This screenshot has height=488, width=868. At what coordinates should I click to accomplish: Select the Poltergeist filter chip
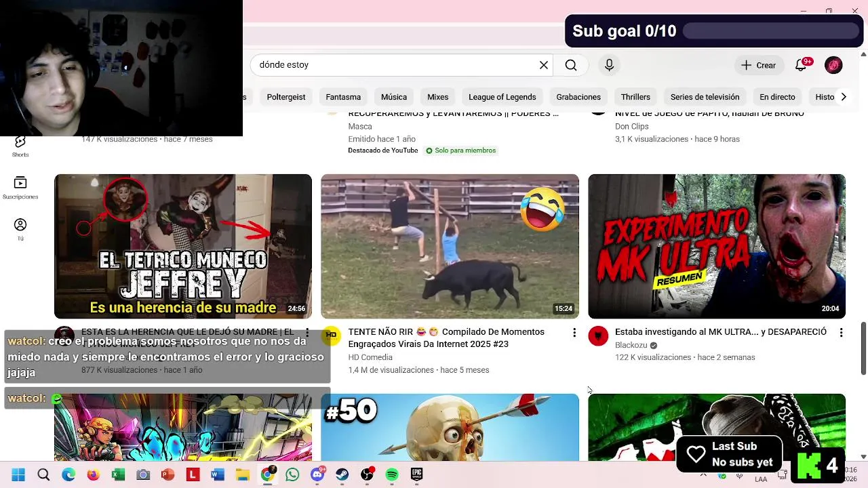[286, 97]
